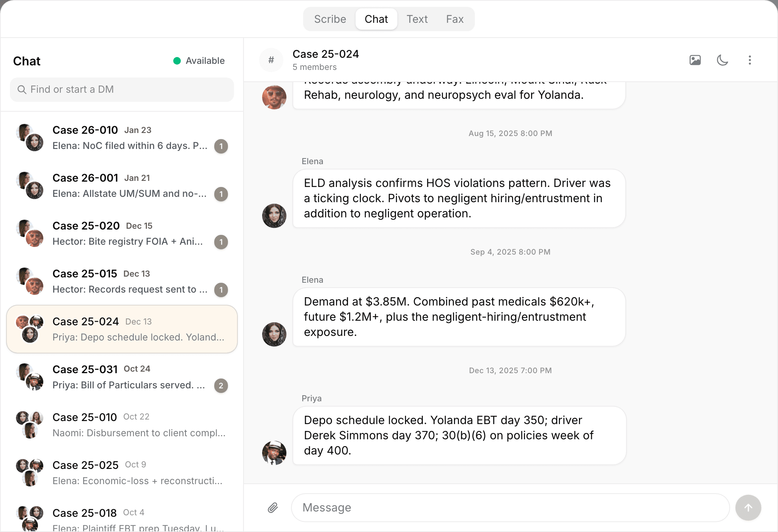Viewport: 778px width, 532px height.
Task: Open the channel media gallery icon
Action: [x=695, y=60]
